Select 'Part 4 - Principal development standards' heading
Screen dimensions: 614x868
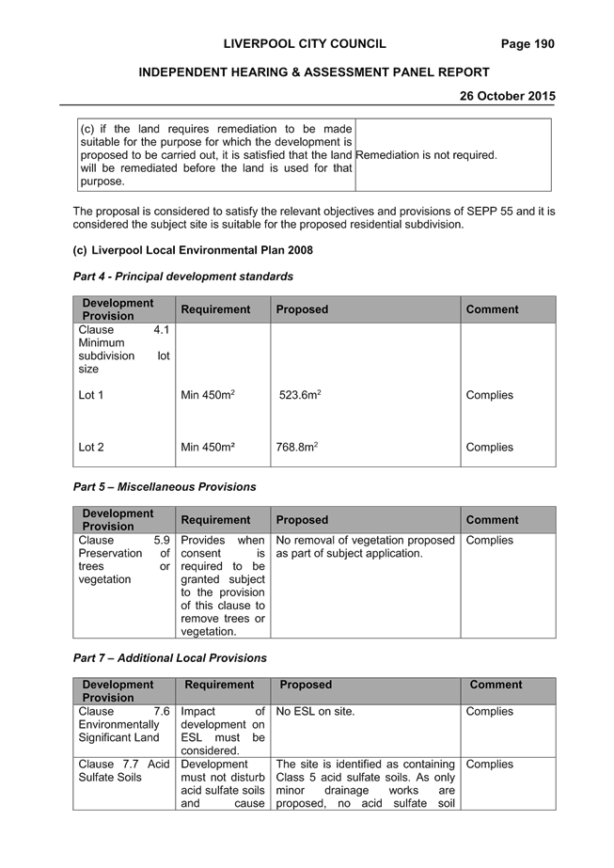click(183, 276)
